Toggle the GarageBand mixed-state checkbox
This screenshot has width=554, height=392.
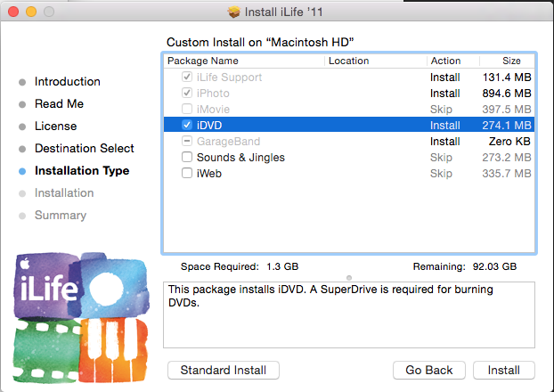coord(187,142)
